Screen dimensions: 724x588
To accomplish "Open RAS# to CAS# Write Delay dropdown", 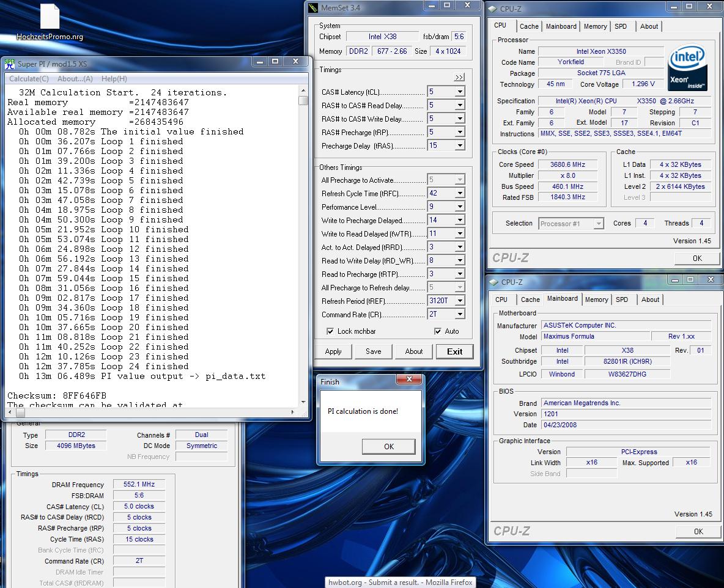I will pos(460,119).
